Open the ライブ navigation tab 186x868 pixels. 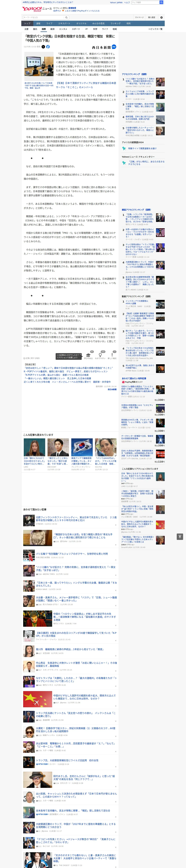click(x=49, y=24)
